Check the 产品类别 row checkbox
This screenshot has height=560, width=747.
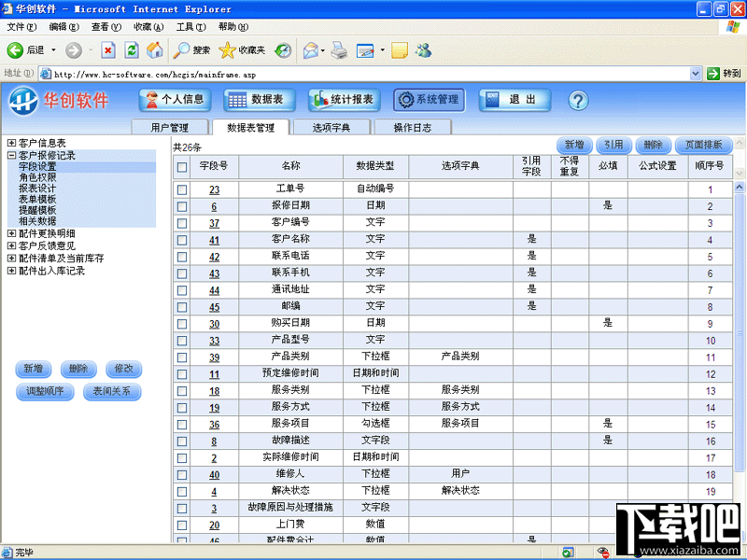pyautogui.click(x=182, y=357)
